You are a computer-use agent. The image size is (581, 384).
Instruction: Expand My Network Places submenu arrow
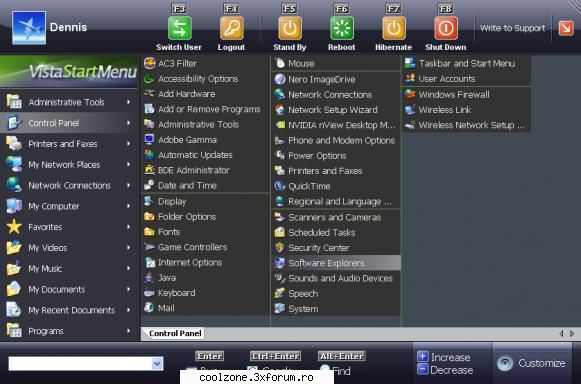[129, 164]
